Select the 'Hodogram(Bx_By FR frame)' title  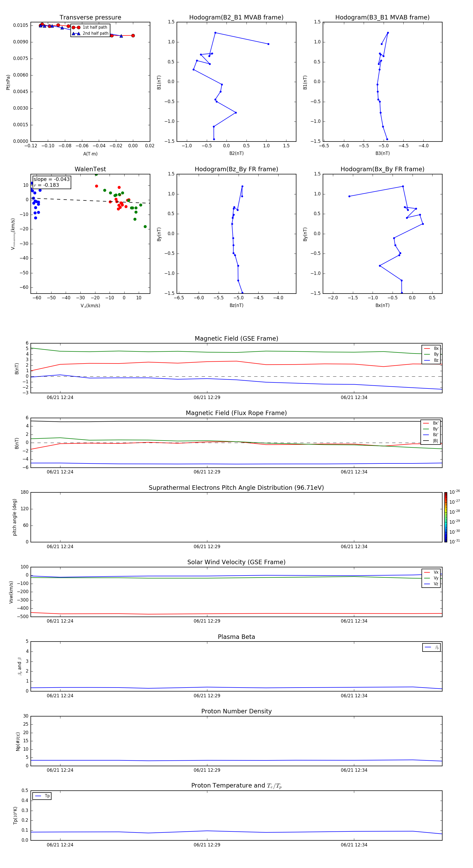(382, 169)
